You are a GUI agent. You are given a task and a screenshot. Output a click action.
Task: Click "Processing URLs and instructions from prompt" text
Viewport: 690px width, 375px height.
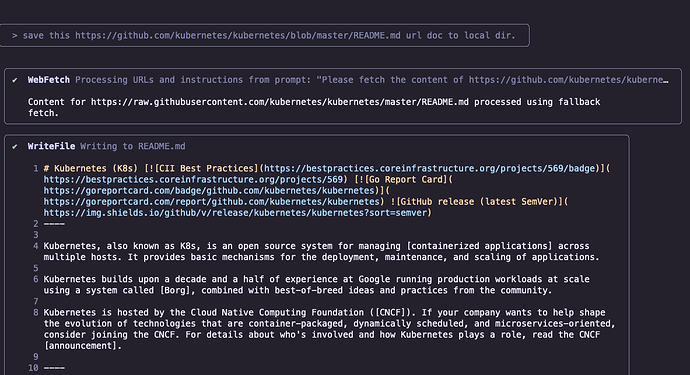click(193, 80)
